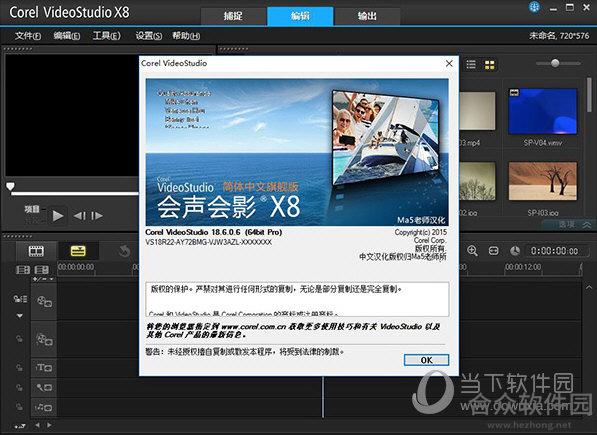Switch to the 捕捉 (Capture) step tab
Image resolution: width=597 pixels, height=435 pixels.
[x=233, y=16]
